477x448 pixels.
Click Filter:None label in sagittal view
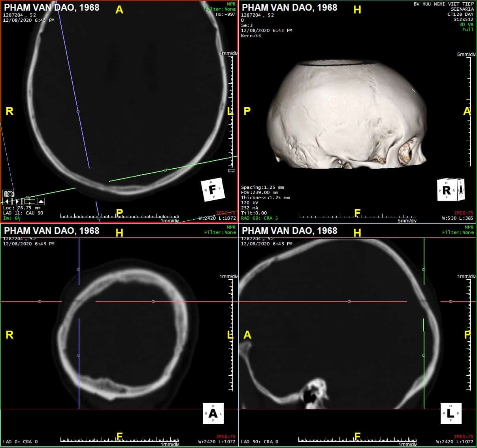point(458,232)
